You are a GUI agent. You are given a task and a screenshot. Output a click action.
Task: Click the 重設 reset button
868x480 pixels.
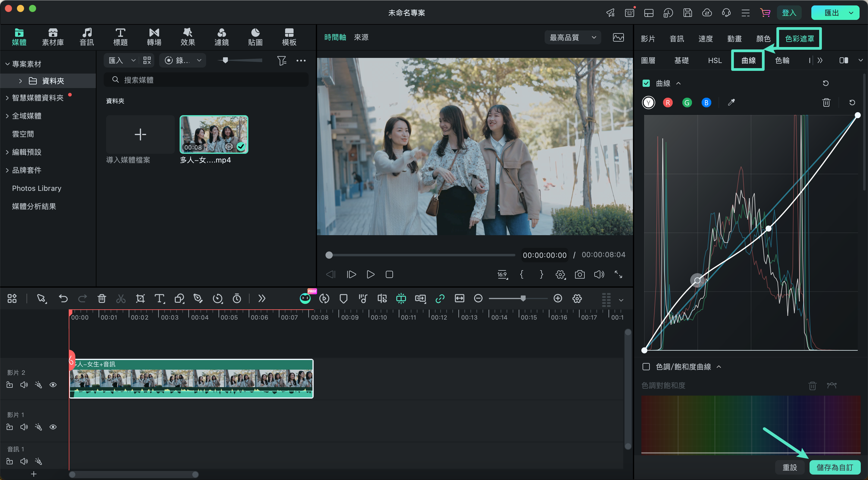click(790, 467)
